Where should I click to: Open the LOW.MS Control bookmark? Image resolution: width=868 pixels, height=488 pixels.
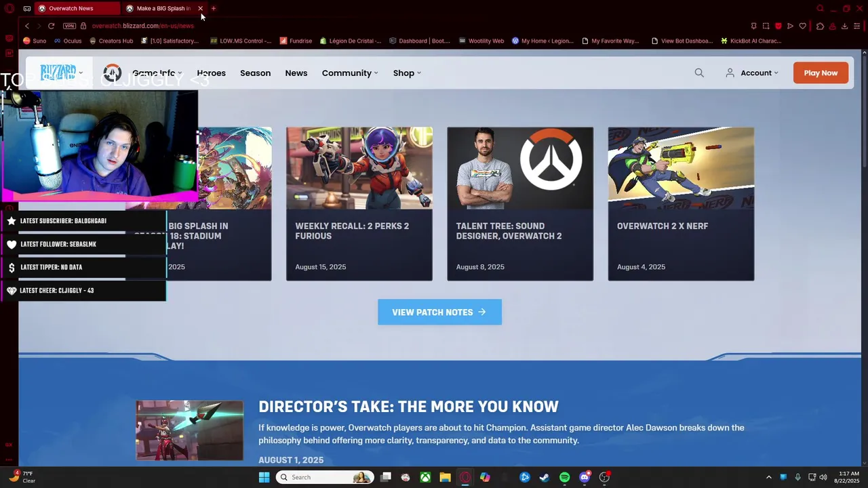(241, 41)
